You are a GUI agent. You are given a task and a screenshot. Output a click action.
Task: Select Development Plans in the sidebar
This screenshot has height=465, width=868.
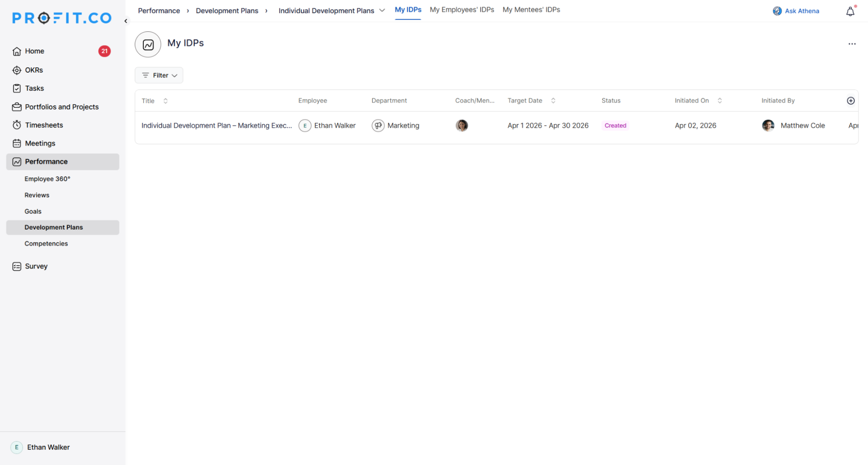tap(63, 227)
